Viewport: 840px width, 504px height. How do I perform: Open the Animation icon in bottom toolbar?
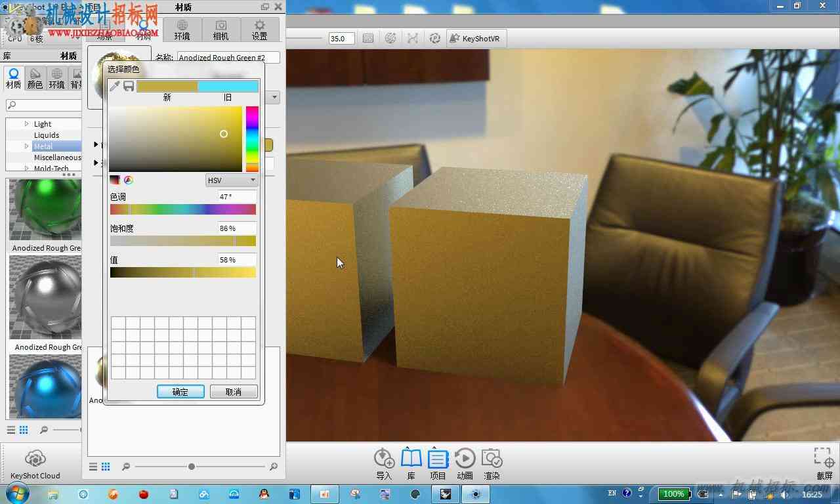click(465, 464)
